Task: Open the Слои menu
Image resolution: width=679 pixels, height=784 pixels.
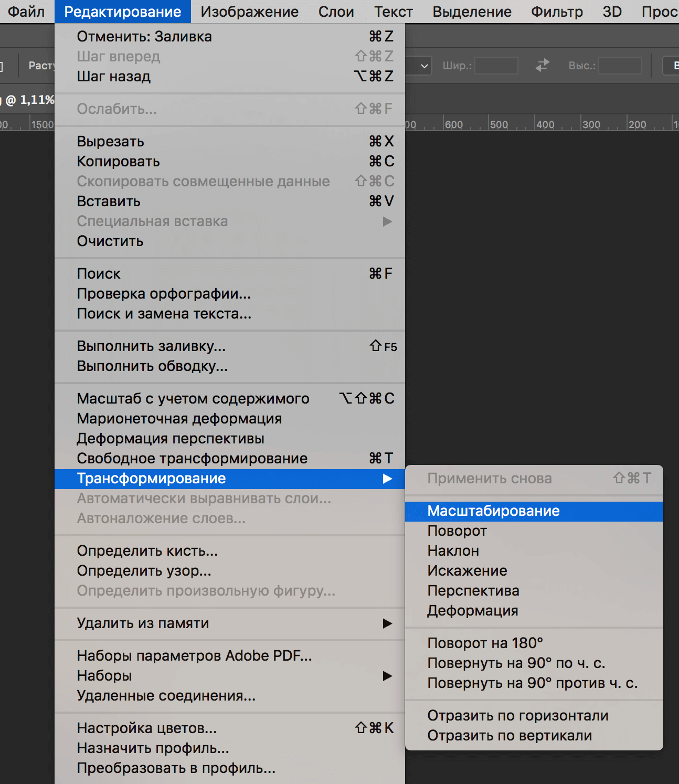Action: [x=335, y=11]
